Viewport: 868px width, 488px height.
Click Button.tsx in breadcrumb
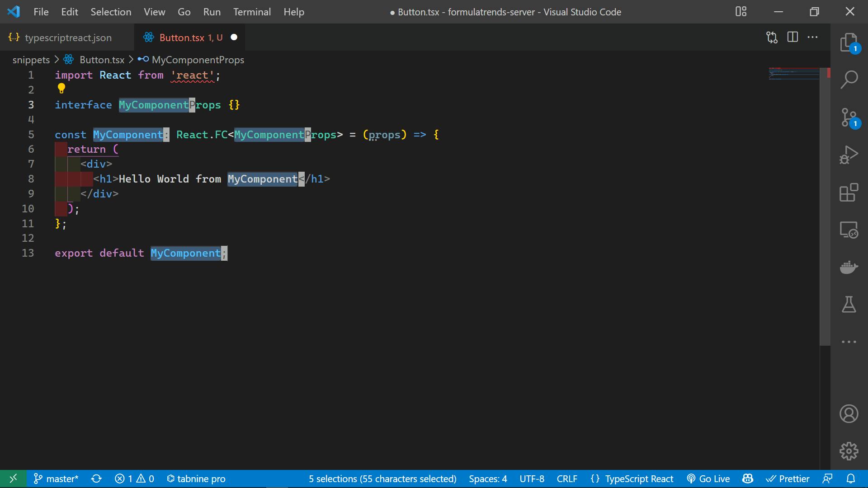(x=102, y=60)
